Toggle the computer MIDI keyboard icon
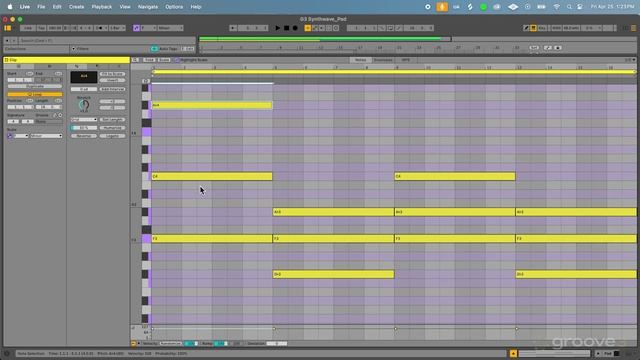Screen dimensions: 640x360 point(533,28)
